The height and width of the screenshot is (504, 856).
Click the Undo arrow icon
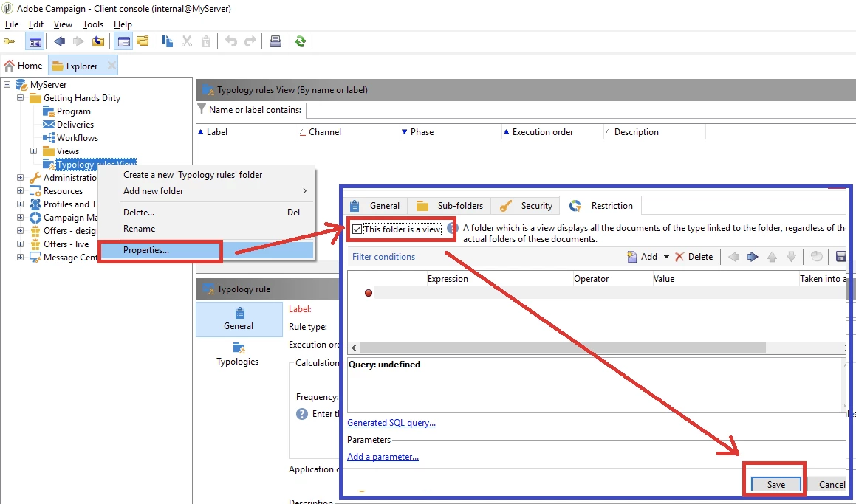point(231,41)
